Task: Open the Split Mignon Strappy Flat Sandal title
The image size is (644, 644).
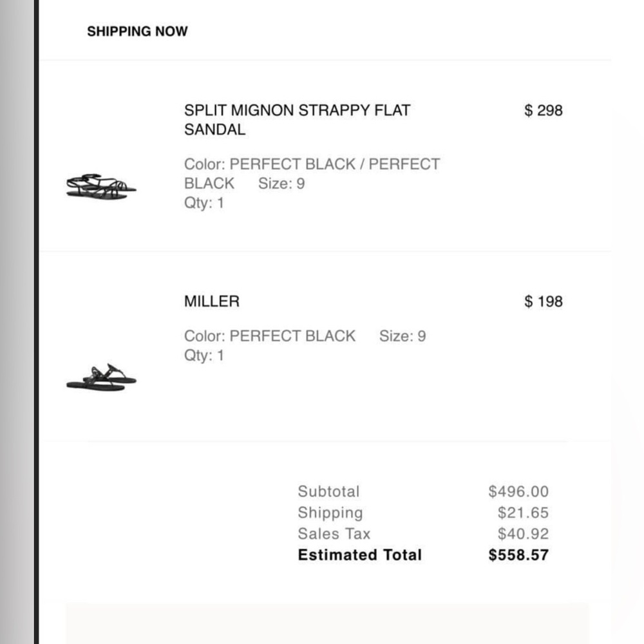Action: (x=297, y=119)
